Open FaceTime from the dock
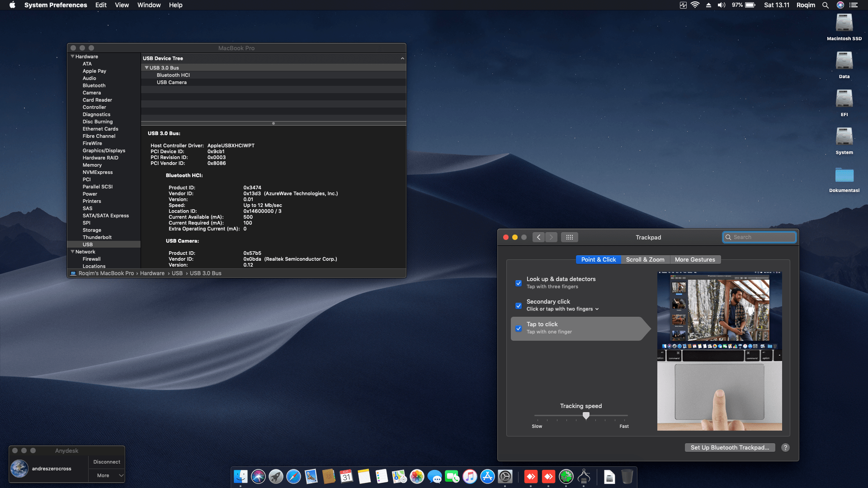This screenshot has width=868, height=488. click(x=452, y=476)
